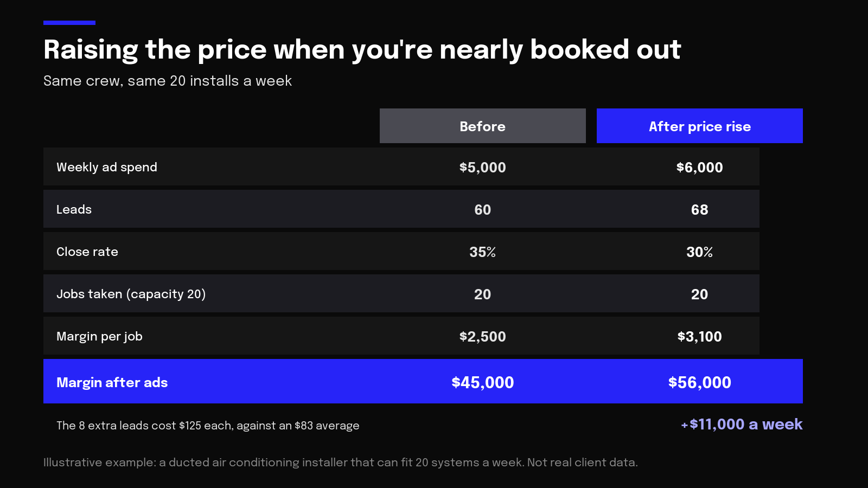Select the note about 8 extra leads cost
Screen dimensions: 868x488
[x=208, y=426]
